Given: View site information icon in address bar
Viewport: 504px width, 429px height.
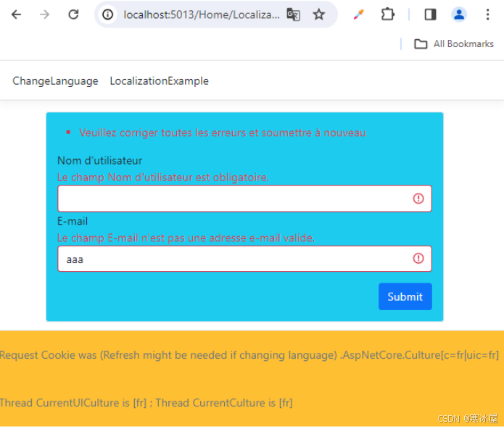Looking at the screenshot, I should coord(107,14).
